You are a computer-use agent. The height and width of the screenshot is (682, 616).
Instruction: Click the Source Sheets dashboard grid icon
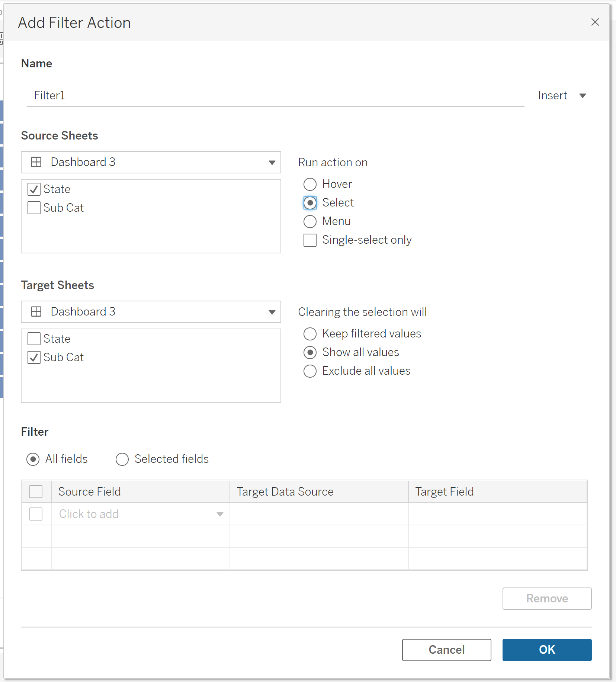tap(36, 162)
